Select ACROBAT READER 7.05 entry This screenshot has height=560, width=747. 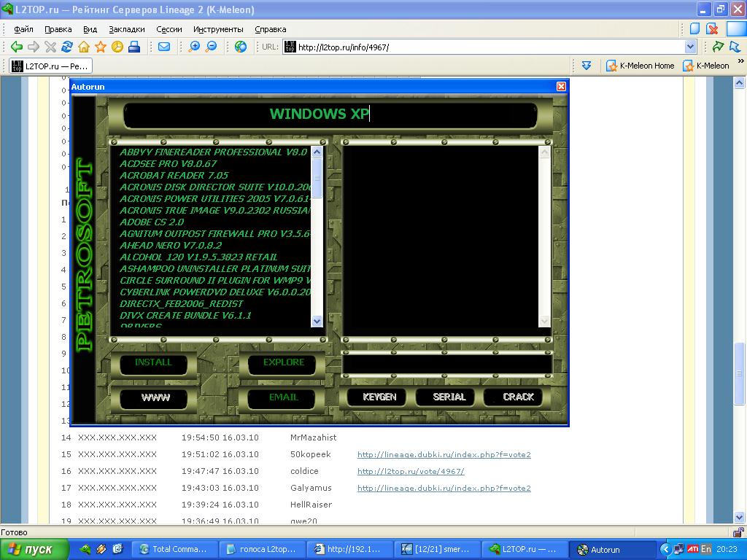(x=174, y=176)
